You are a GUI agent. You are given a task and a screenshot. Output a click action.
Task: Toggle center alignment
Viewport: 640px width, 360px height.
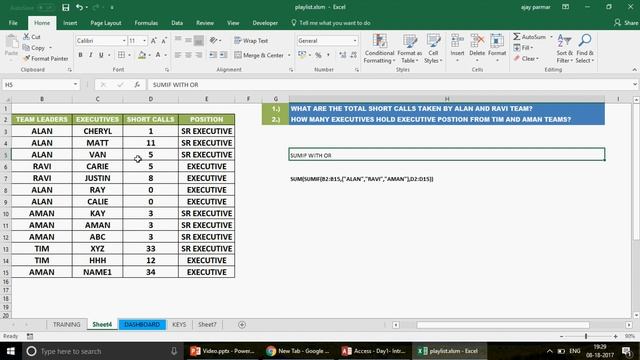pyautogui.click(x=188, y=55)
